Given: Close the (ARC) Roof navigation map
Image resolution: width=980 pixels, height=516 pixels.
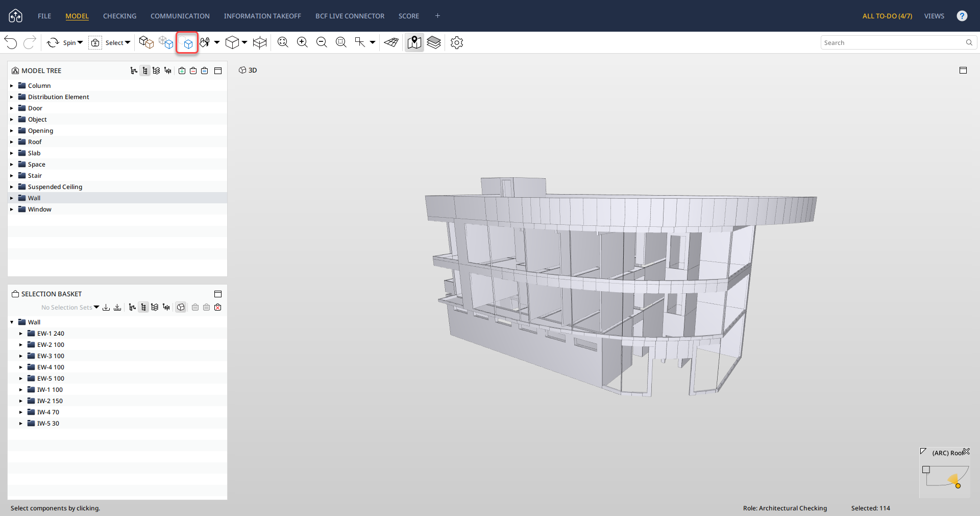Looking at the screenshot, I should click(x=966, y=452).
